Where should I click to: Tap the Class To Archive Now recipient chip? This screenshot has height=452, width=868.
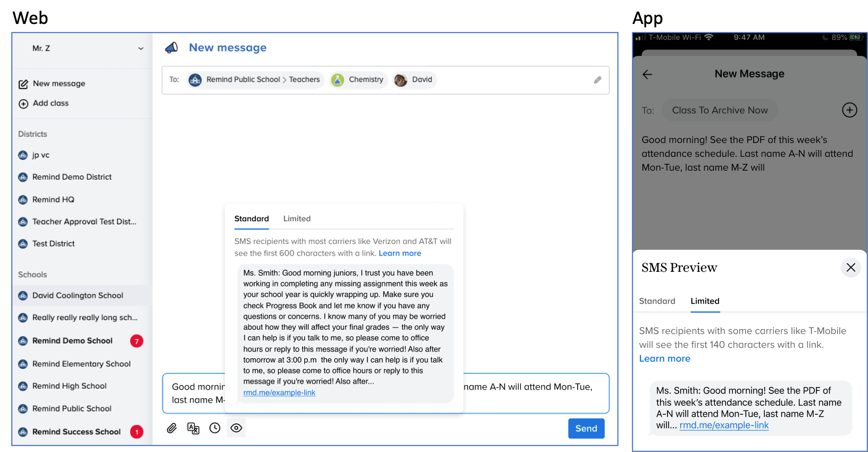tap(720, 111)
